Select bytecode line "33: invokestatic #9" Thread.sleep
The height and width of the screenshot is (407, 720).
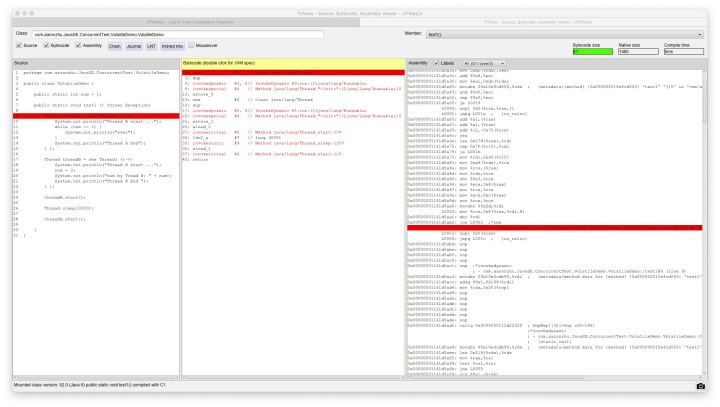(x=293, y=143)
